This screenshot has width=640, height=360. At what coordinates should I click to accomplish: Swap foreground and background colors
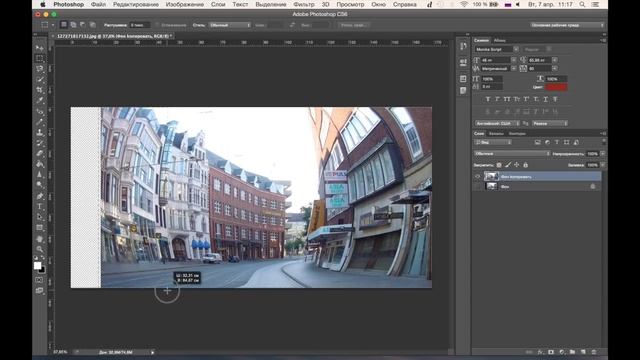(x=43, y=258)
